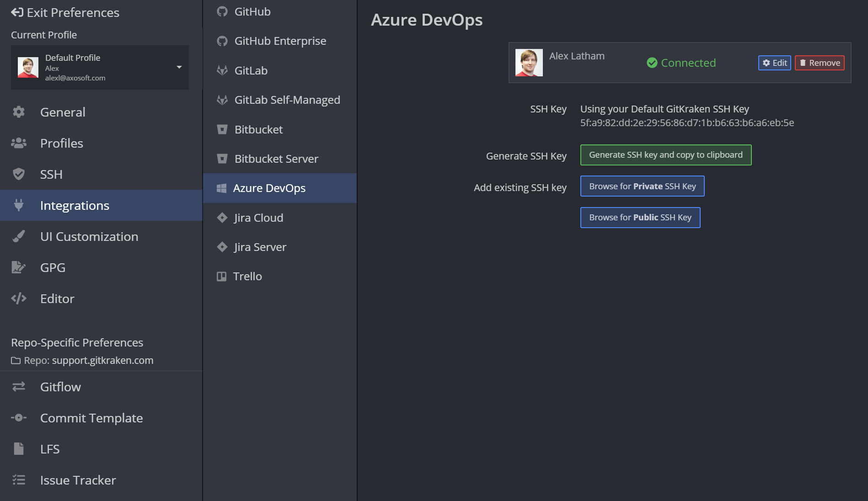Click the Exit Preferences arrow icon
This screenshot has width=868, height=501.
pos(17,12)
